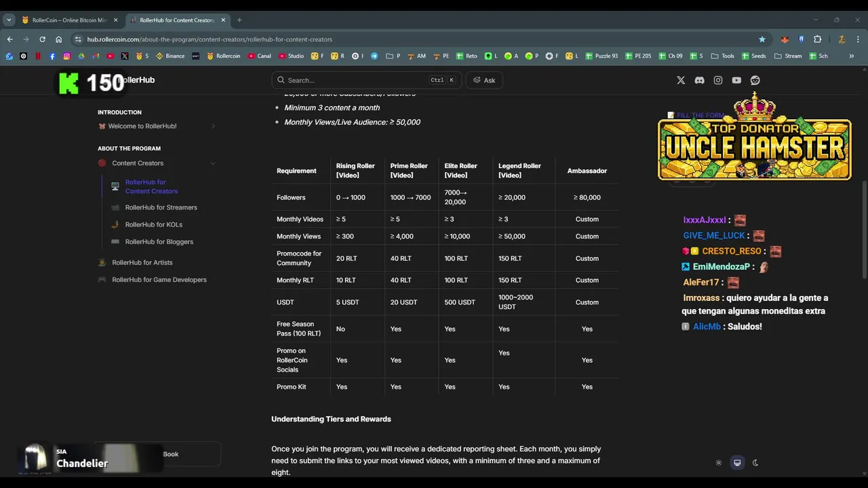Screen dimensions: 868x488
Task: Click the '≥ 80,000' followers cell
Action: coord(587,197)
